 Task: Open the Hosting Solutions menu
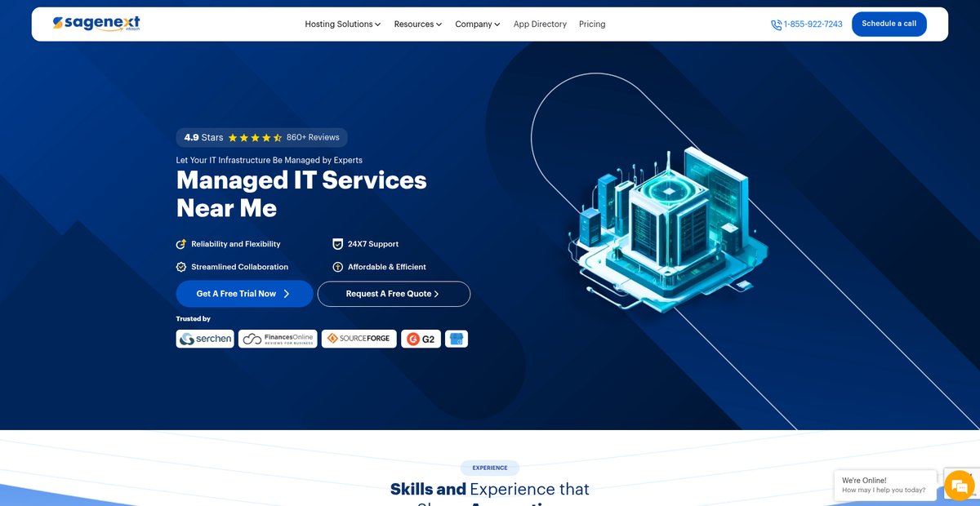click(343, 24)
